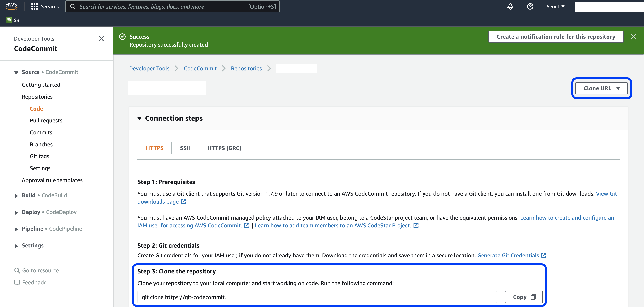The width and height of the screenshot is (644, 307).
Task: Click the magnifier icon in top search bar
Action: (73, 7)
